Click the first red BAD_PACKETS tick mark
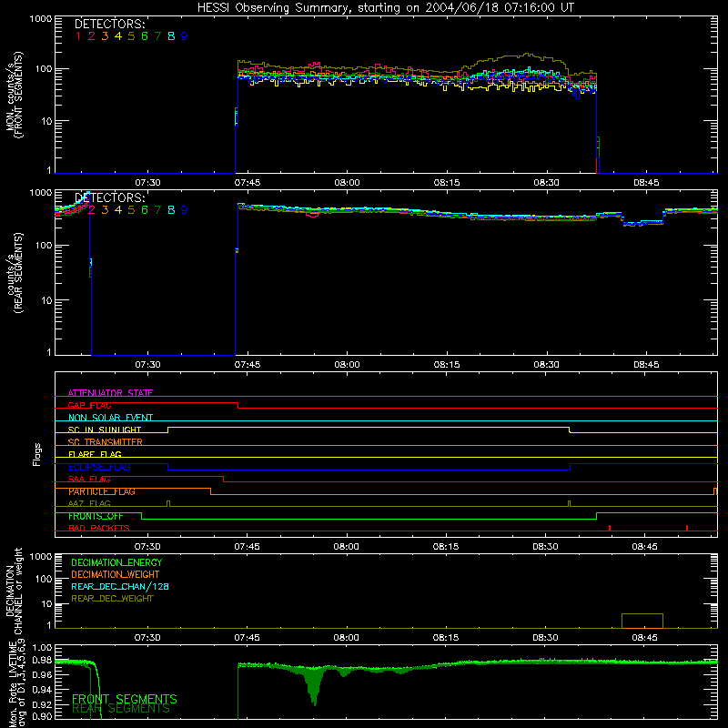The height and width of the screenshot is (728, 728). (x=610, y=528)
